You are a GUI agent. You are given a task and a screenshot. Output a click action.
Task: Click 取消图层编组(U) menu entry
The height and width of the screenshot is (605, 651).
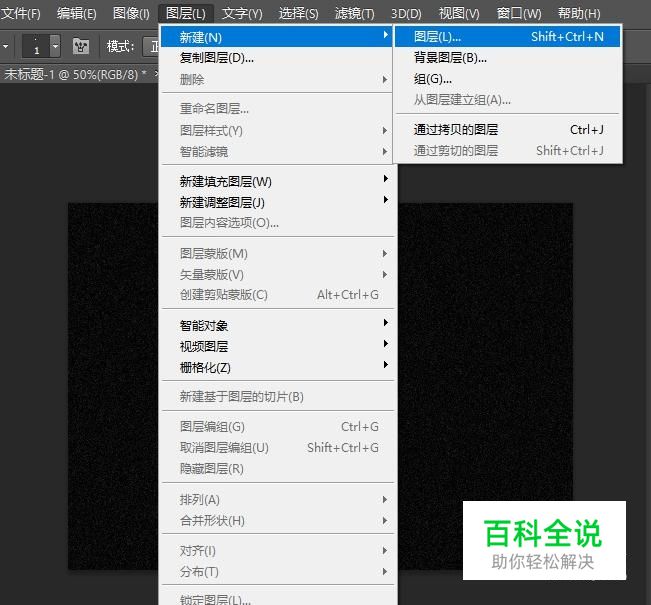pos(277,448)
